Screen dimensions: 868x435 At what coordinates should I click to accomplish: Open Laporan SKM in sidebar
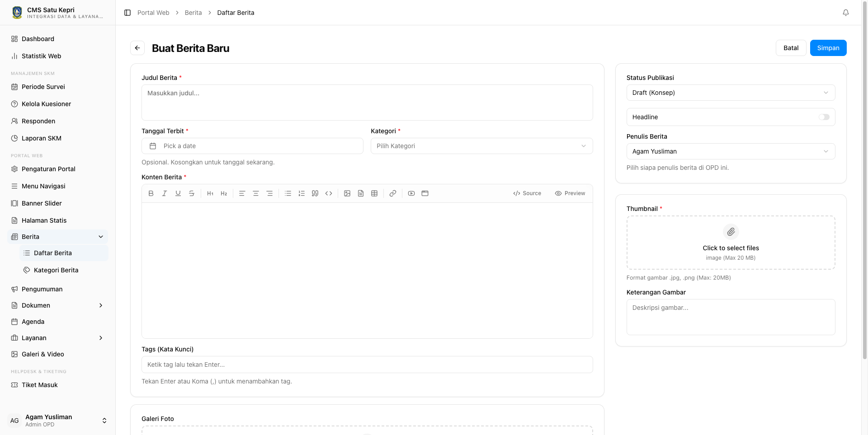pos(58,138)
